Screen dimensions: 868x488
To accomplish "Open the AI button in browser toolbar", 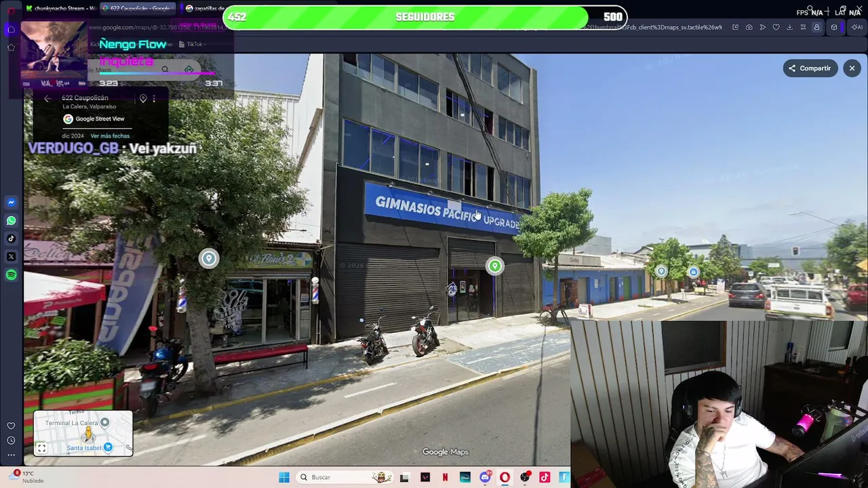I will pos(856,28).
